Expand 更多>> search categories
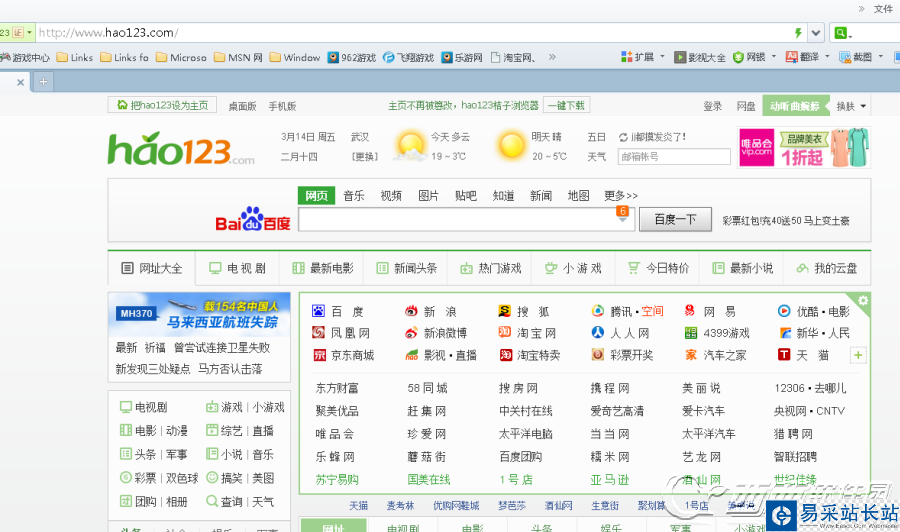Viewport: 900px width, 532px height. (620, 196)
